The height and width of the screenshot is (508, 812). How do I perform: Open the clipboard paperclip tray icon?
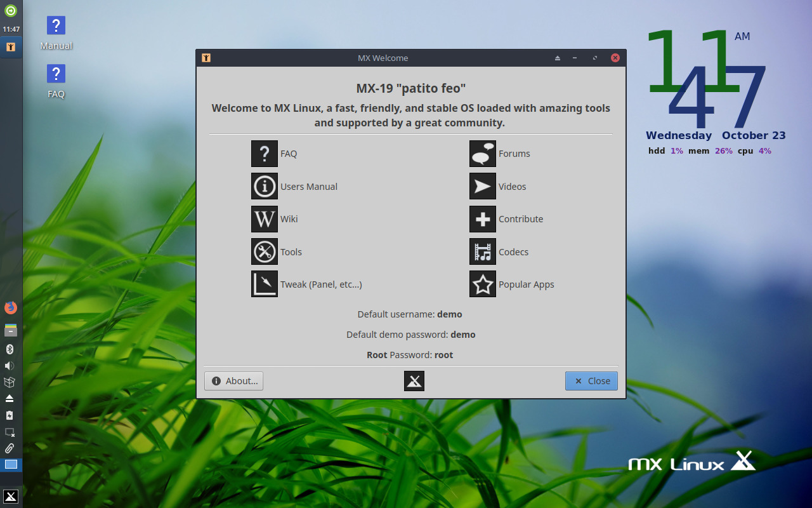tap(10, 448)
